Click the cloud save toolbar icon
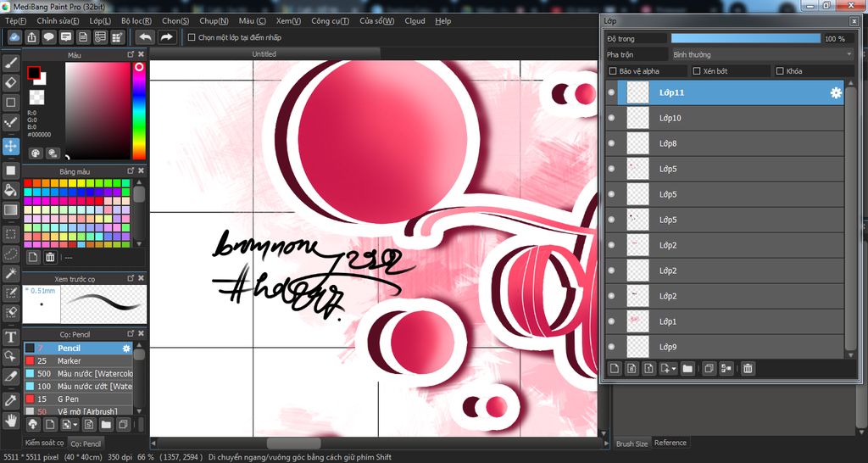This screenshot has height=463, width=868. coord(15,37)
